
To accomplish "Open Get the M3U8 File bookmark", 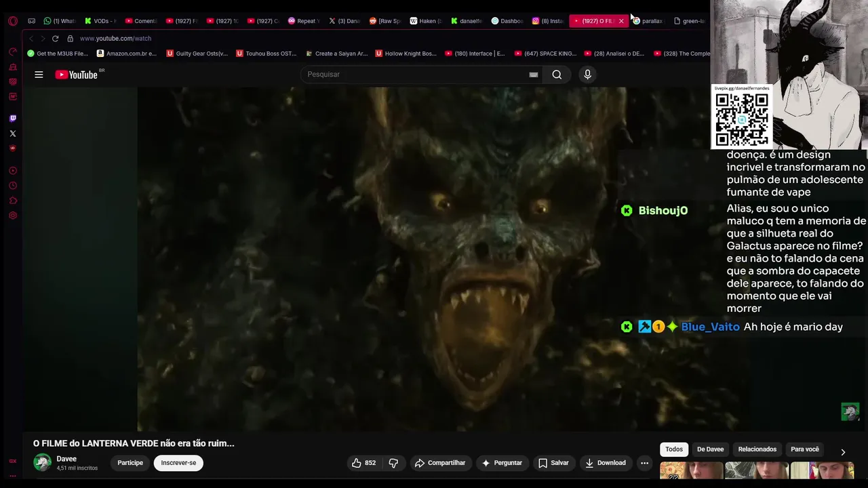I will [x=58, y=54].
